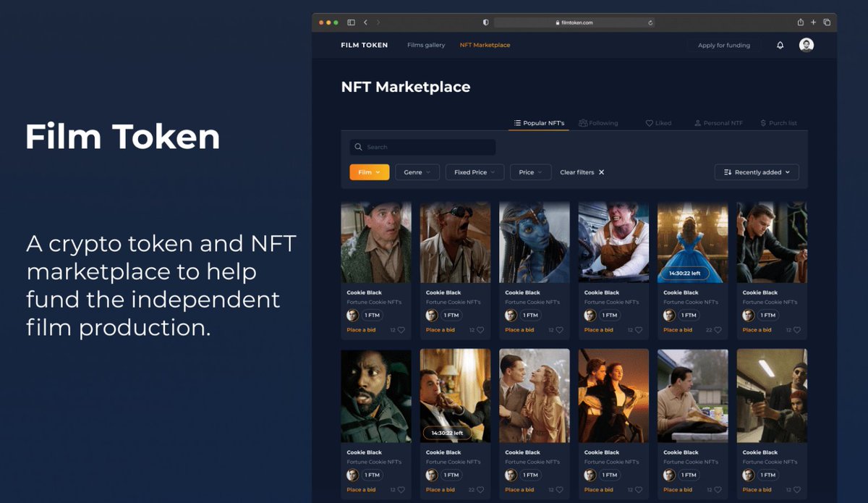Like the dark close-up man's face card
The width and height of the screenshot is (868, 503).
[401, 490]
